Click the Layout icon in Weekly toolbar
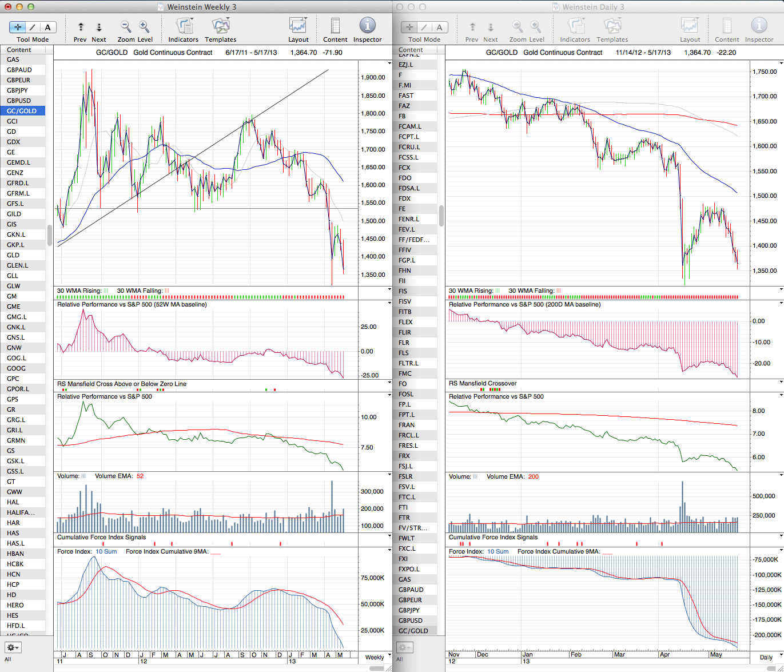The width and height of the screenshot is (784, 672). 298,26
